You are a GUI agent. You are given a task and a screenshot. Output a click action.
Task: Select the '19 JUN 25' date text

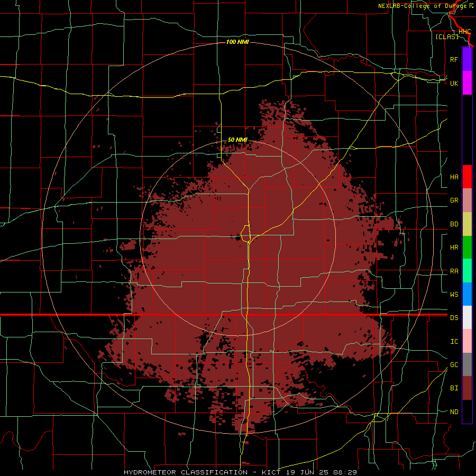pyautogui.click(x=308, y=472)
